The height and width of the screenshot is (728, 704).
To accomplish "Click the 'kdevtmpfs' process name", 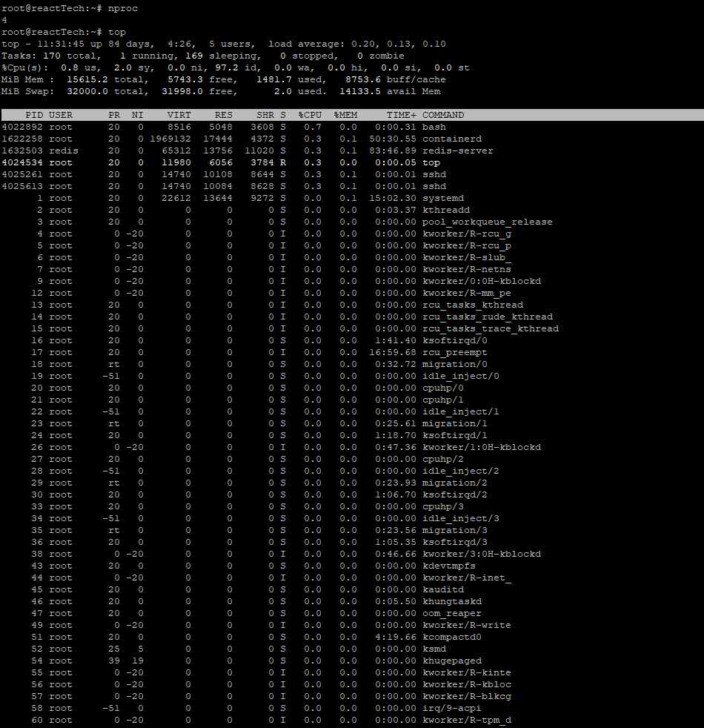I will click(449, 566).
